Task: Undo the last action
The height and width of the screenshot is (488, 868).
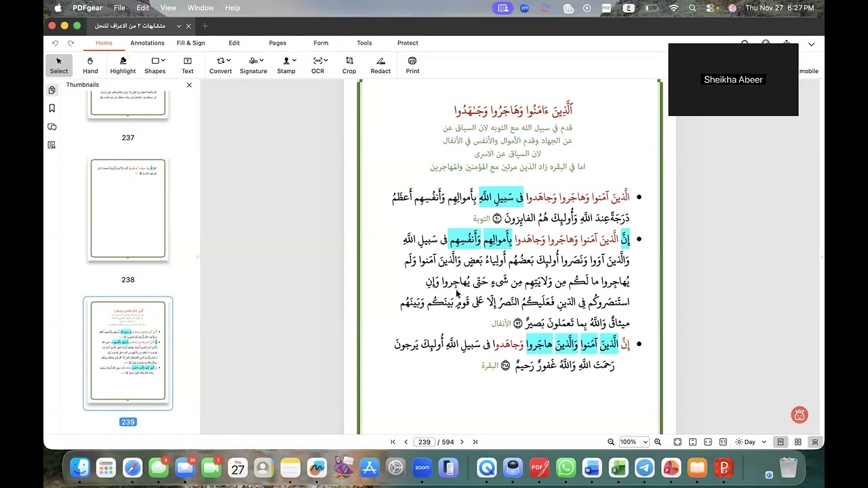Action: (x=55, y=43)
